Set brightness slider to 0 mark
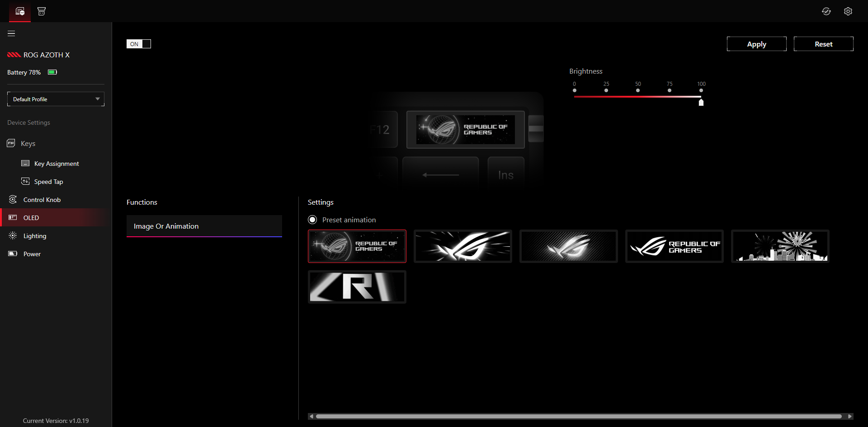Viewport: 868px width, 427px height. tap(575, 90)
